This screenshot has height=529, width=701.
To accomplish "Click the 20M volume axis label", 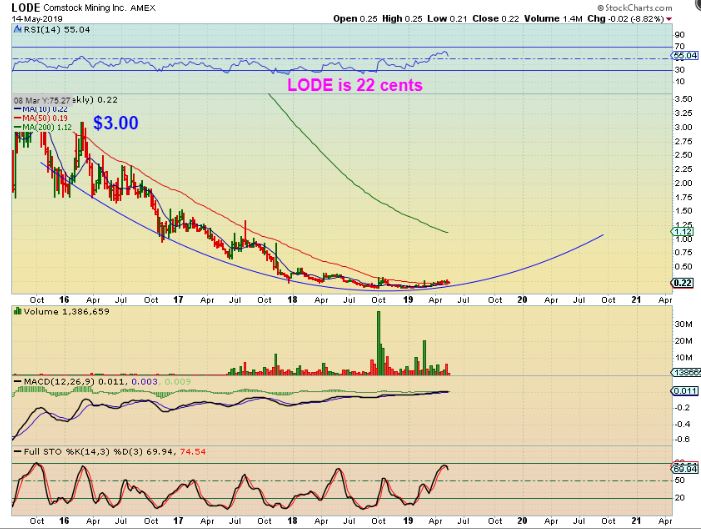I will pyautogui.click(x=683, y=341).
